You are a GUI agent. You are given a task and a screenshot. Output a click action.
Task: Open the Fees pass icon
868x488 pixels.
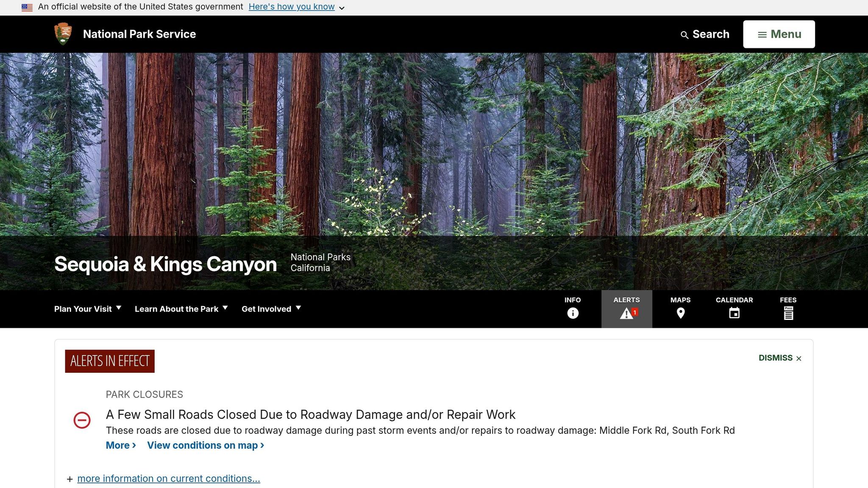pyautogui.click(x=788, y=313)
